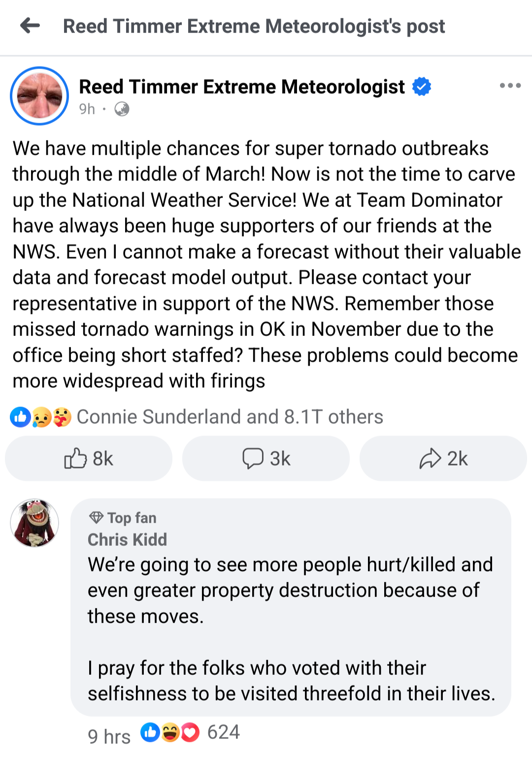Tap the comment's haha reaction emoji
The image size is (532, 762).
click(x=170, y=732)
